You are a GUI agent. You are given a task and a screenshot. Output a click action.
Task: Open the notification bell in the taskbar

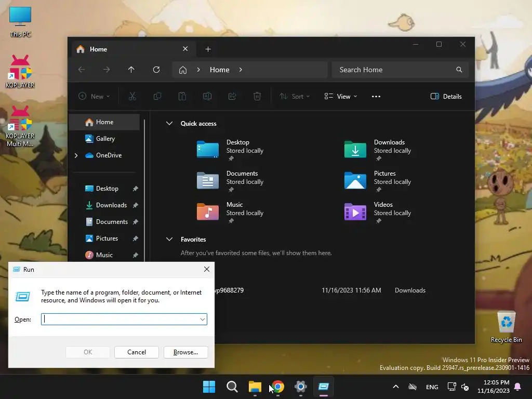pyautogui.click(x=518, y=387)
